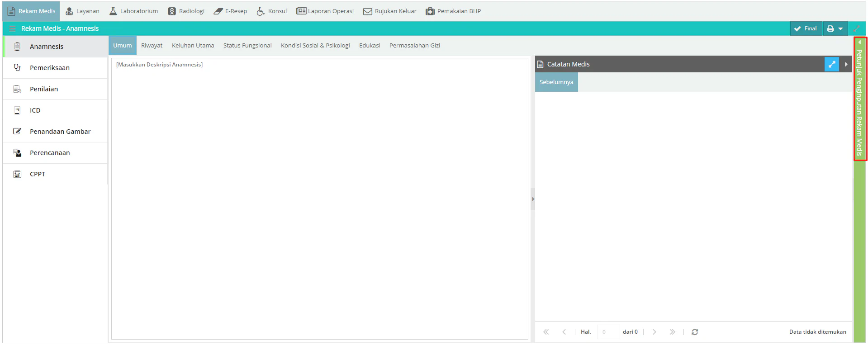Toggle the hamburger menu in header
The image size is (868, 345).
coord(12,28)
